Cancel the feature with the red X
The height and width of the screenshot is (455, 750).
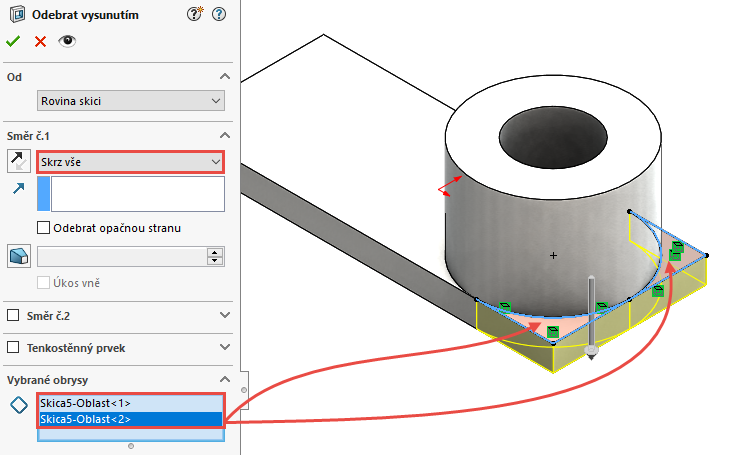pyautogui.click(x=40, y=42)
